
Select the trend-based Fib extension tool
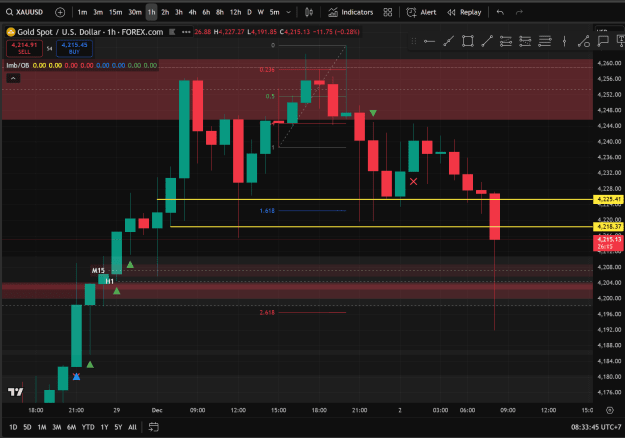(525, 41)
